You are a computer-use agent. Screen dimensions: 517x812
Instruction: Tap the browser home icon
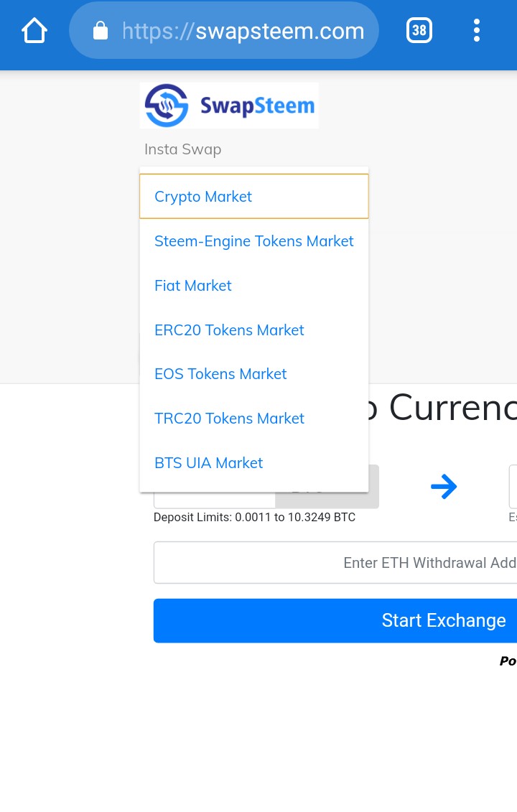tap(34, 31)
